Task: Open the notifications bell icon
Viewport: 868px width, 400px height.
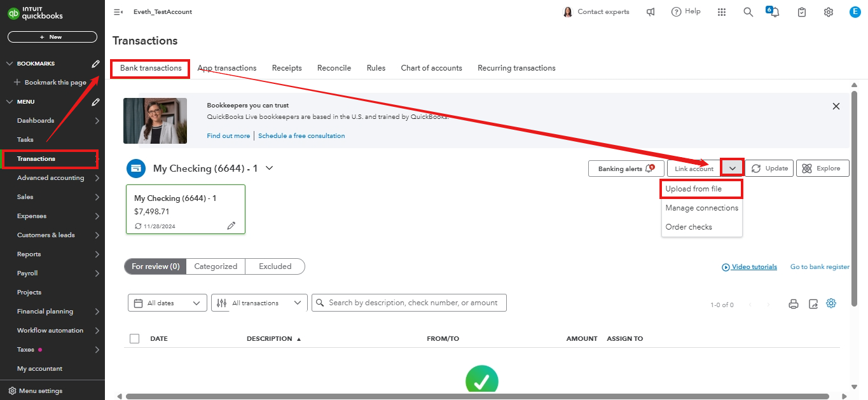Action: point(774,12)
